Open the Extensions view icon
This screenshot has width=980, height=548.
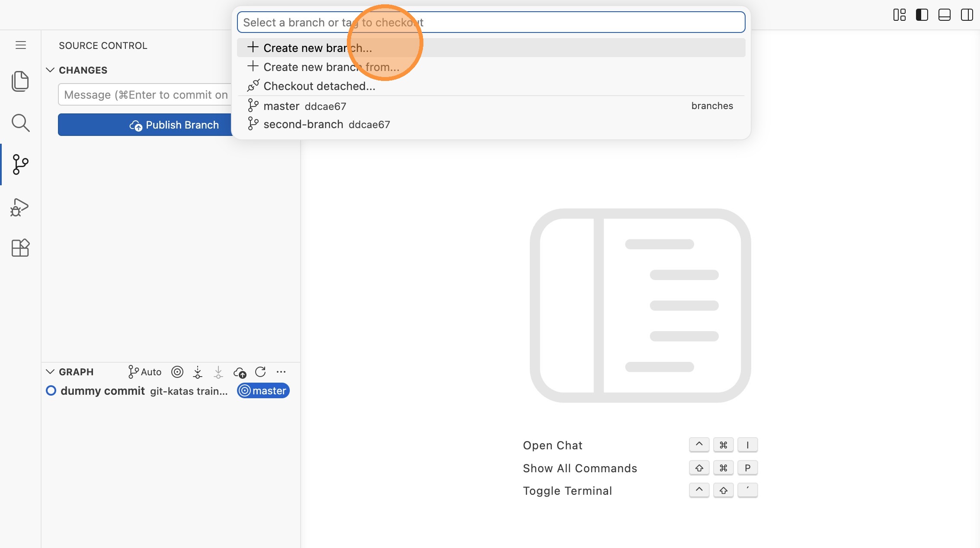[x=20, y=248]
